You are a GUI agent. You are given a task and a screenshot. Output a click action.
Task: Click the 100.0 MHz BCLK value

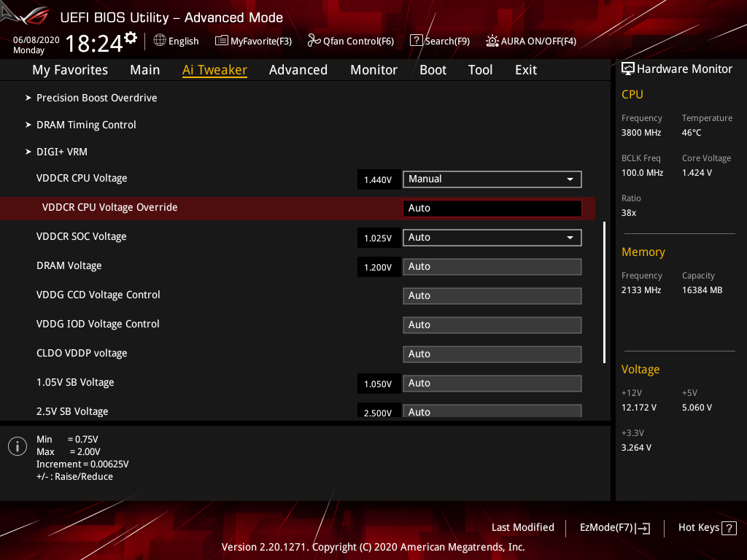pos(642,173)
